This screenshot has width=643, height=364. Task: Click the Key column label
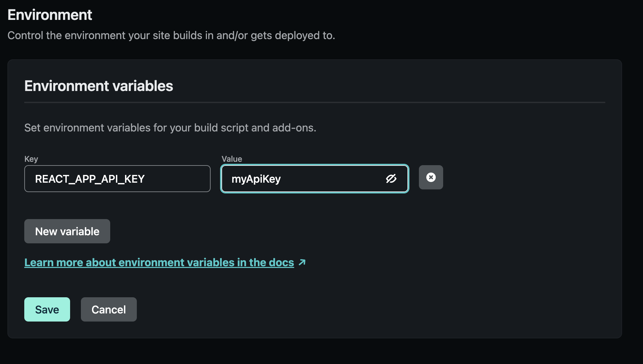pos(31,159)
